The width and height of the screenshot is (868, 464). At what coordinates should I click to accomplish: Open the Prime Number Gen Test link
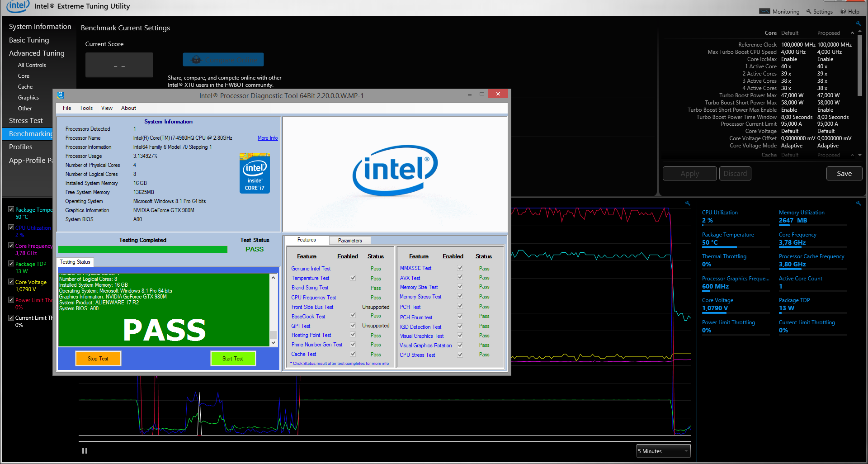coord(317,345)
